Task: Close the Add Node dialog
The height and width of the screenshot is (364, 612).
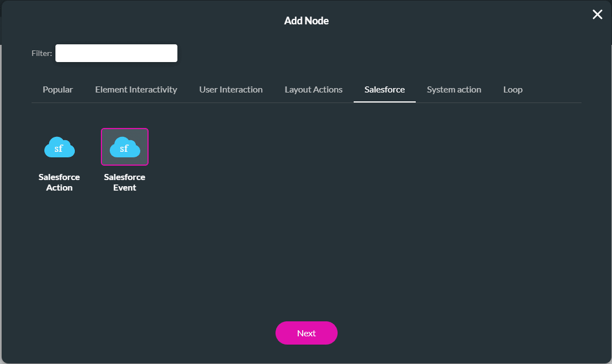Action: point(597,14)
